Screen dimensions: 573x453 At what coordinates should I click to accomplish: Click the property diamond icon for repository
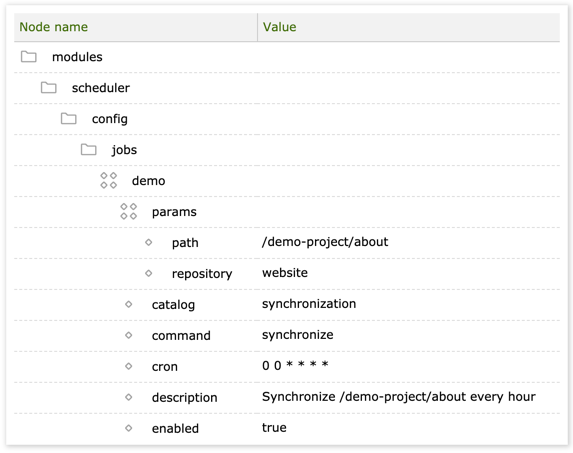(148, 273)
